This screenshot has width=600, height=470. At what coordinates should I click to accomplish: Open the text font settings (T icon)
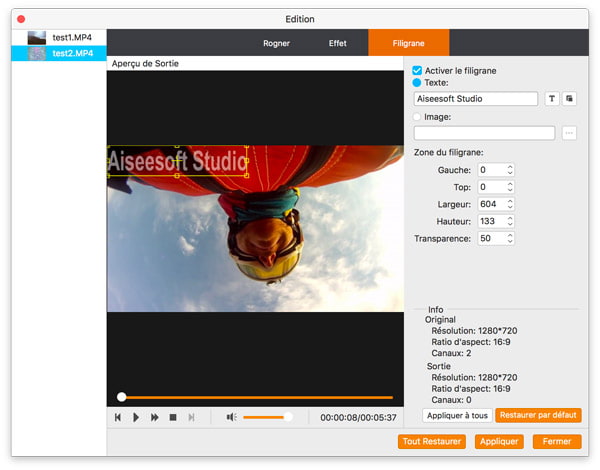[x=551, y=99]
